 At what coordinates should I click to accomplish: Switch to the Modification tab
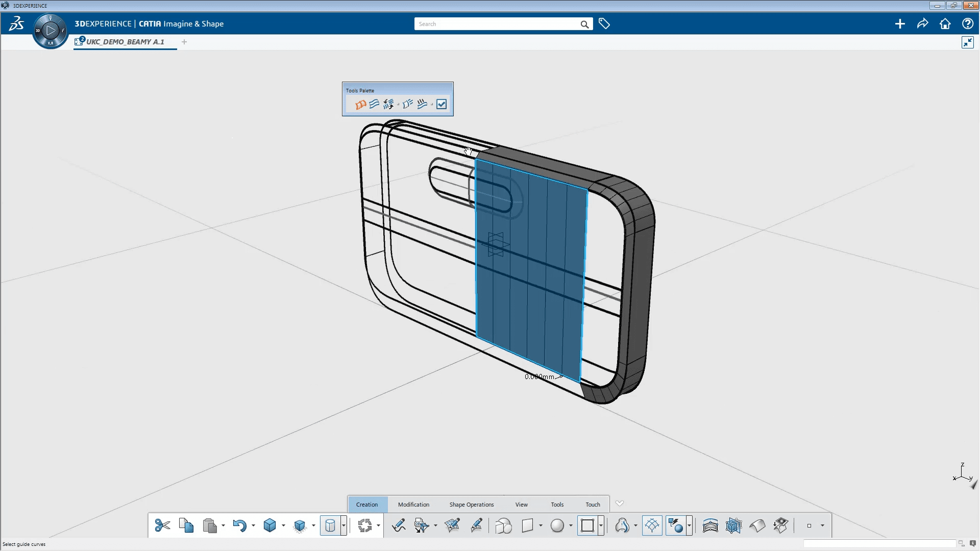pos(413,504)
